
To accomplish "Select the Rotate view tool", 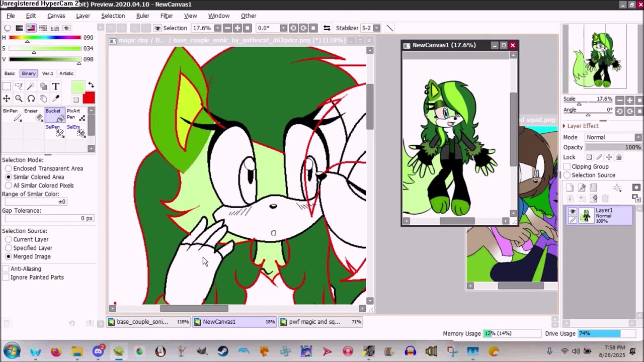I will 31,99.
